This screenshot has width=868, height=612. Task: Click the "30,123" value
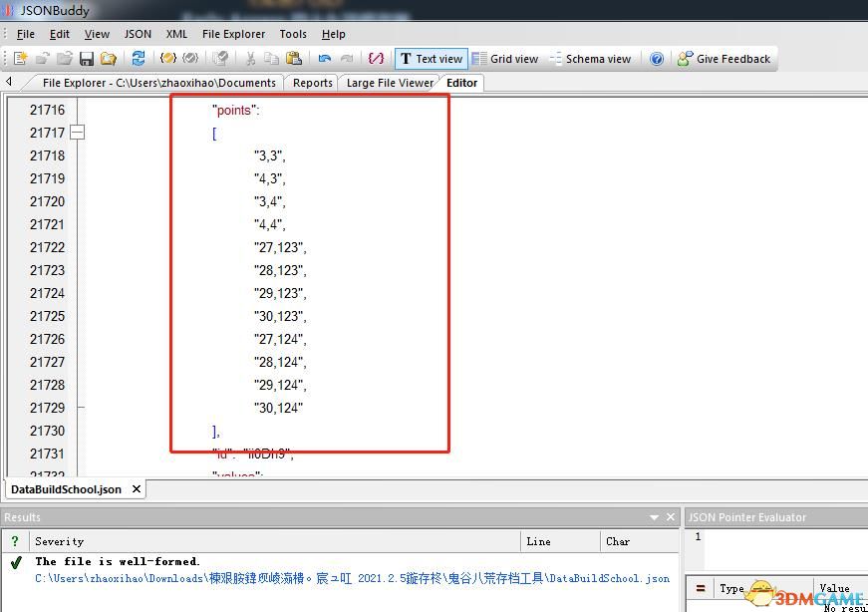[x=280, y=316]
